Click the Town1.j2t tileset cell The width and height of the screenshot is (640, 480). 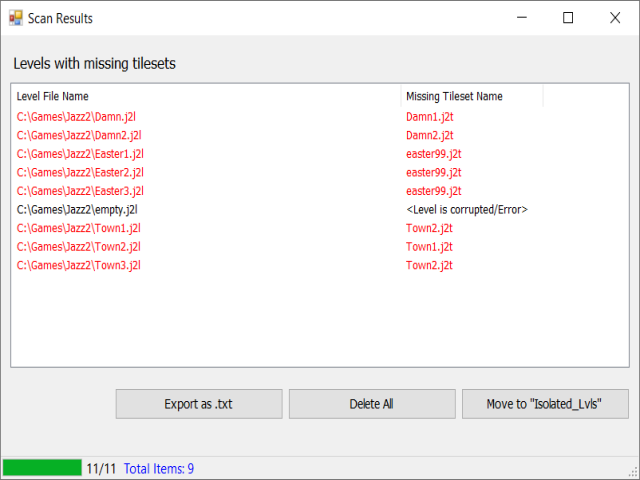click(x=429, y=247)
